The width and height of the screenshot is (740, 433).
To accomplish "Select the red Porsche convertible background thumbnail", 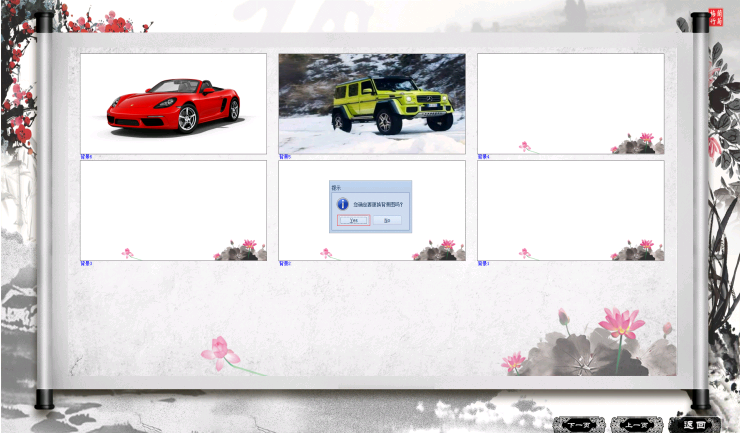I will (173, 103).
